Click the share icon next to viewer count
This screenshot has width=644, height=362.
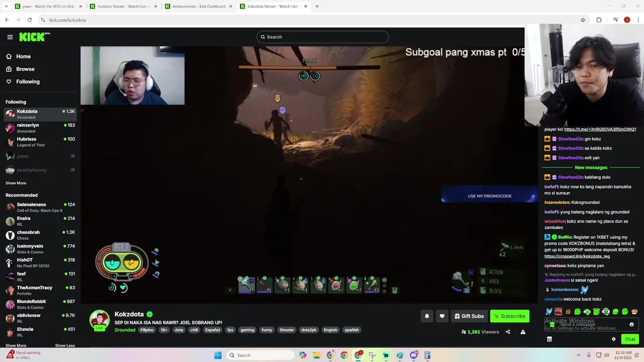(508, 332)
